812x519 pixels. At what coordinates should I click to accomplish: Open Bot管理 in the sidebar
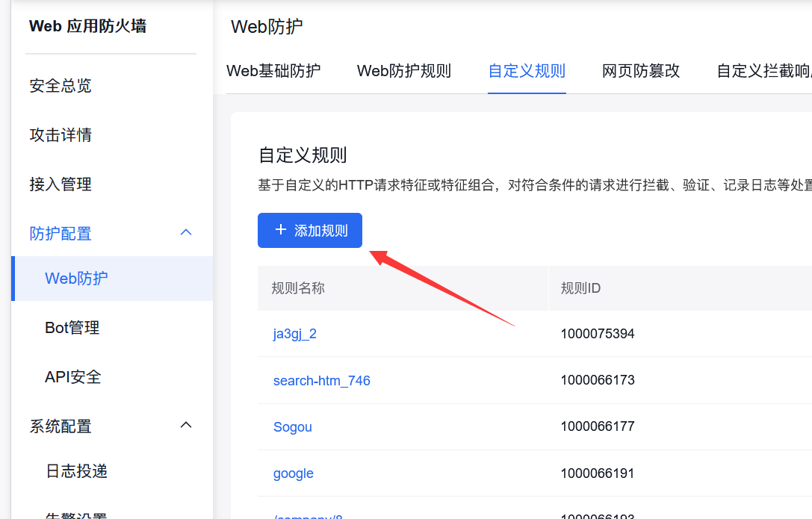(x=72, y=328)
